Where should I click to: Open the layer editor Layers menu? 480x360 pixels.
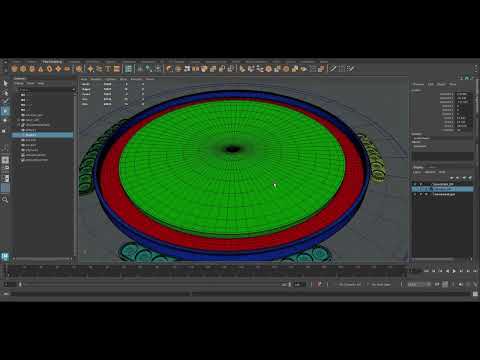pyautogui.click(x=417, y=172)
